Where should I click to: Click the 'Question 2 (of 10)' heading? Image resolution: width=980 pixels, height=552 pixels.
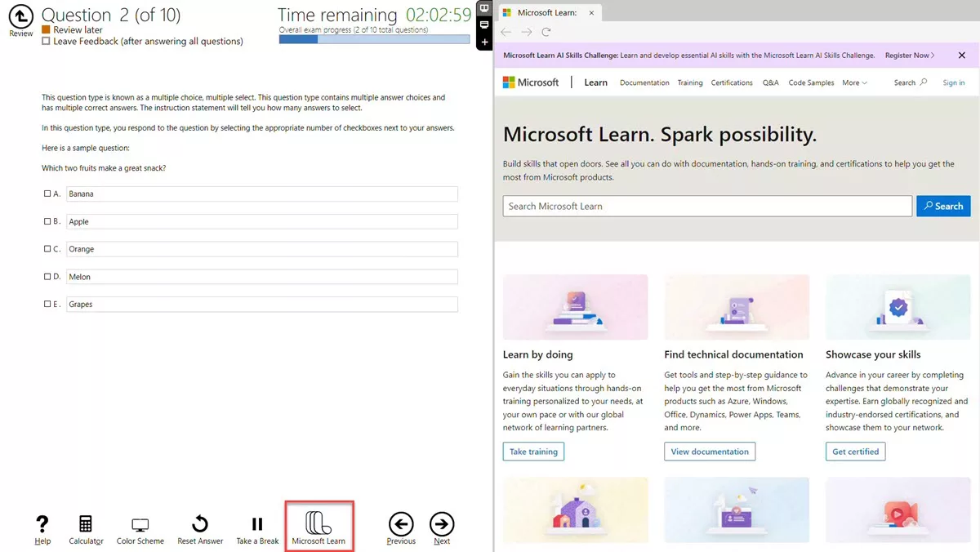coord(111,15)
